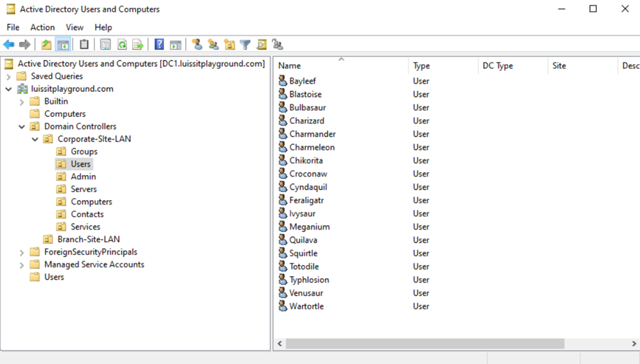Select user Chikorita in the list
Image resolution: width=640 pixels, height=364 pixels.
306,161
